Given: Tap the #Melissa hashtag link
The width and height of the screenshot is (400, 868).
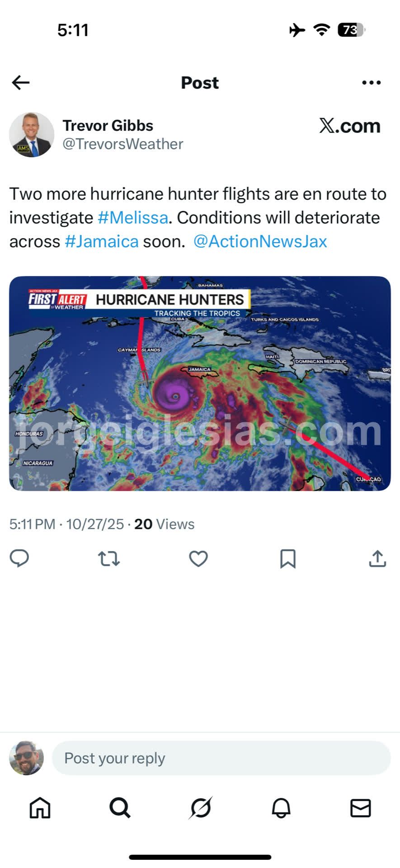Looking at the screenshot, I should pyautogui.click(x=133, y=218).
